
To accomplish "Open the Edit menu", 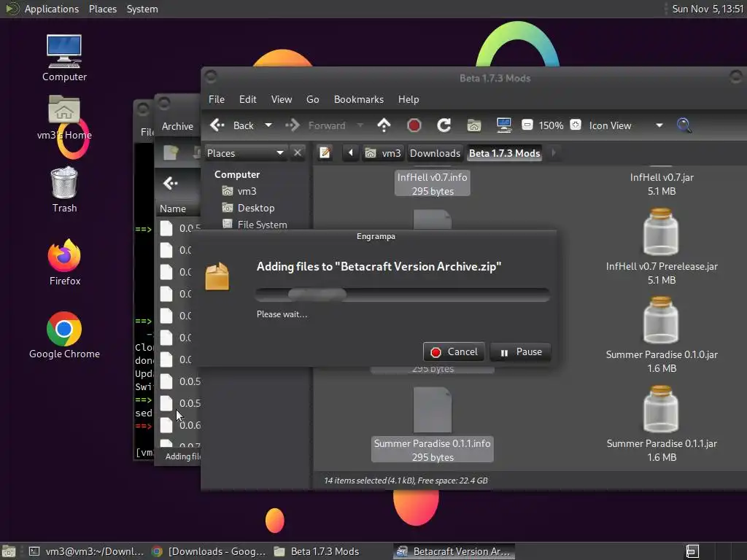I will pos(248,99).
